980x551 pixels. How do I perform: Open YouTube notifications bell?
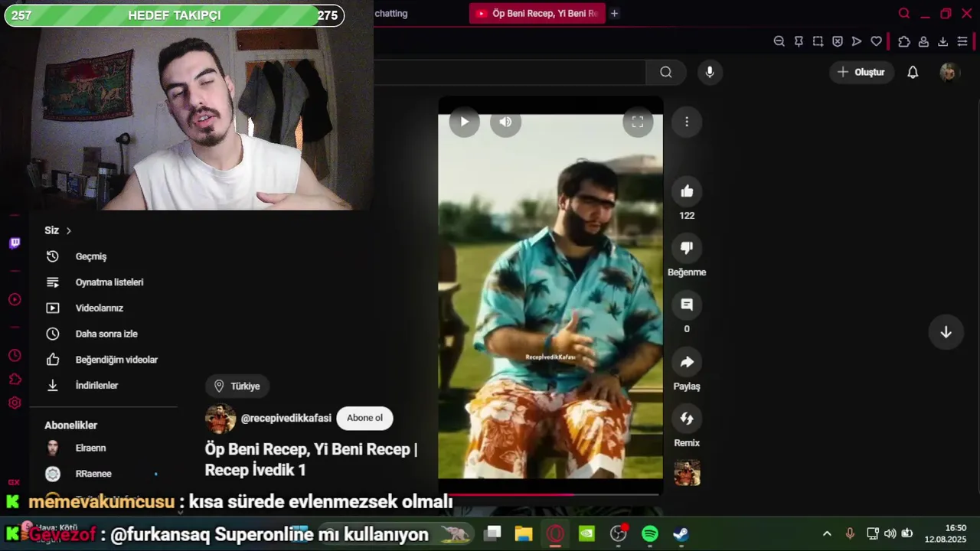pos(913,72)
